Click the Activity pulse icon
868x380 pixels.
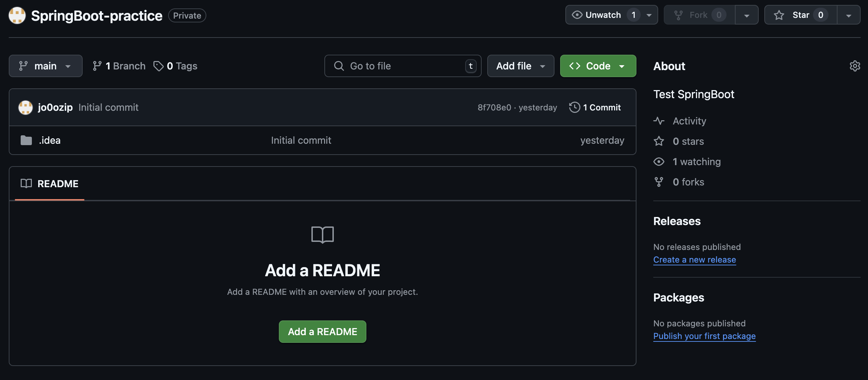pyautogui.click(x=659, y=121)
